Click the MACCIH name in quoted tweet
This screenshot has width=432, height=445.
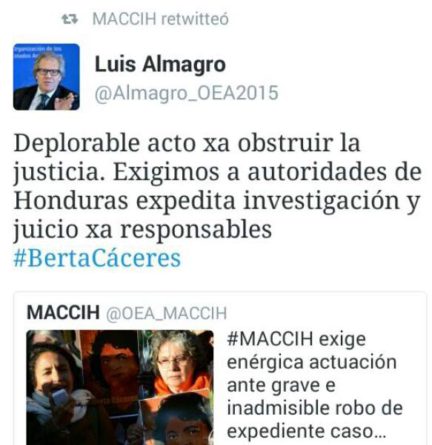pos(63,313)
